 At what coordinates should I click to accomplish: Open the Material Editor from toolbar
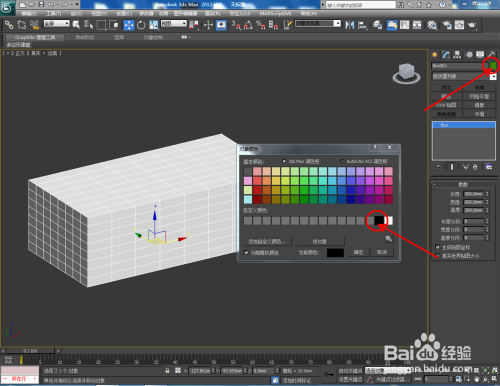click(x=432, y=25)
